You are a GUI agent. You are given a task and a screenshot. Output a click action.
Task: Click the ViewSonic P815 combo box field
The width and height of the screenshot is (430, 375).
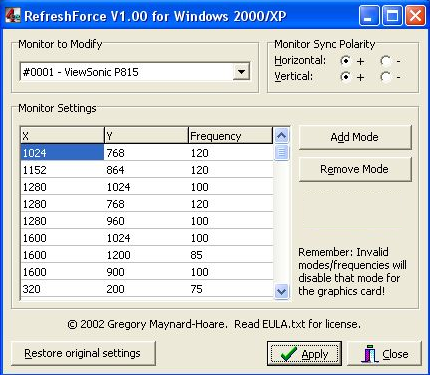point(135,72)
